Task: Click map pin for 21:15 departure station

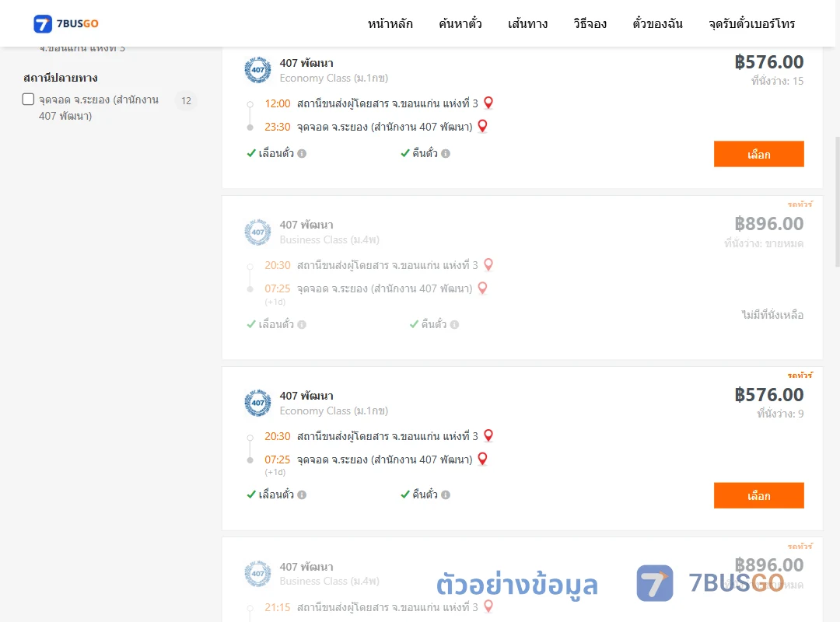Action: tap(488, 606)
